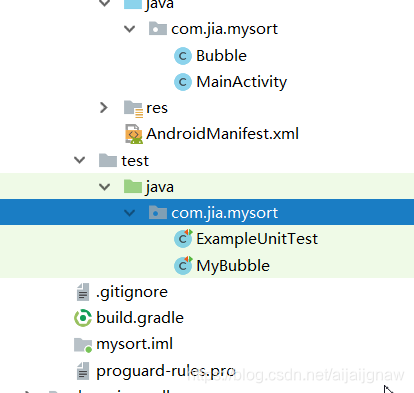This screenshot has width=414, height=393.
Task: Open AndroidManifest.xml
Action: coord(222,134)
